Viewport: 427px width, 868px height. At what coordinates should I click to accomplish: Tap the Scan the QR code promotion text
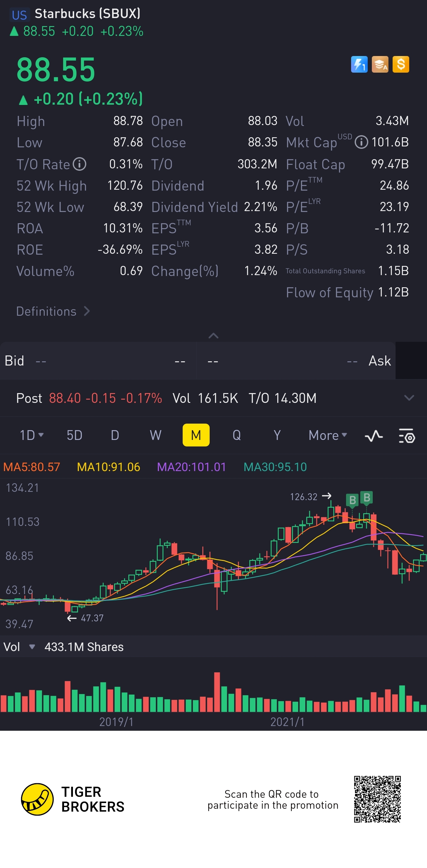click(273, 800)
